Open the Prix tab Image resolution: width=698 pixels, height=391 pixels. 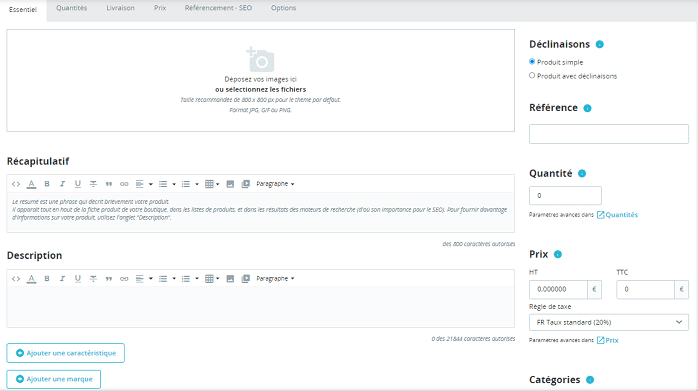[x=160, y=8]
